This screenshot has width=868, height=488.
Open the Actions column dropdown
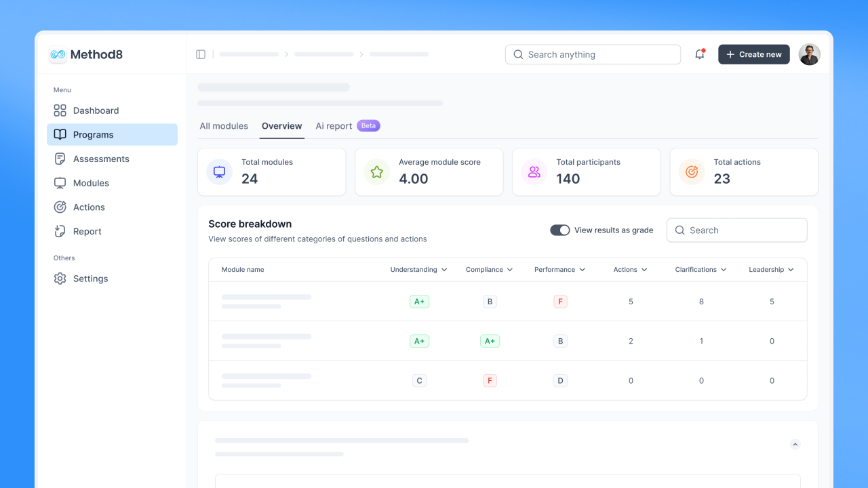click(x=644, y=270)
